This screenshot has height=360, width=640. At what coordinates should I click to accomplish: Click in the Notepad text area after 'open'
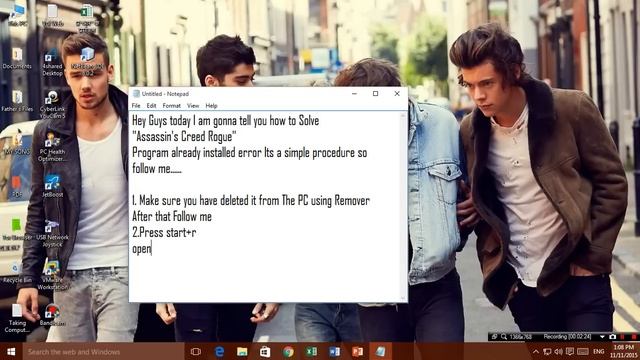coord(152,248)
